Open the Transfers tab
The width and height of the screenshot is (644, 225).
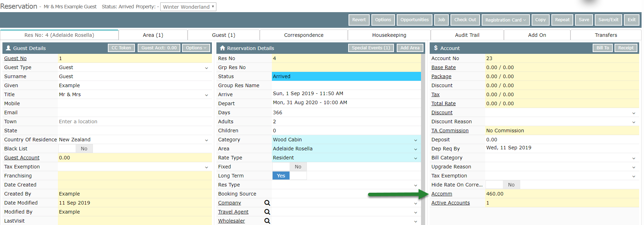(x=606, y=35)
